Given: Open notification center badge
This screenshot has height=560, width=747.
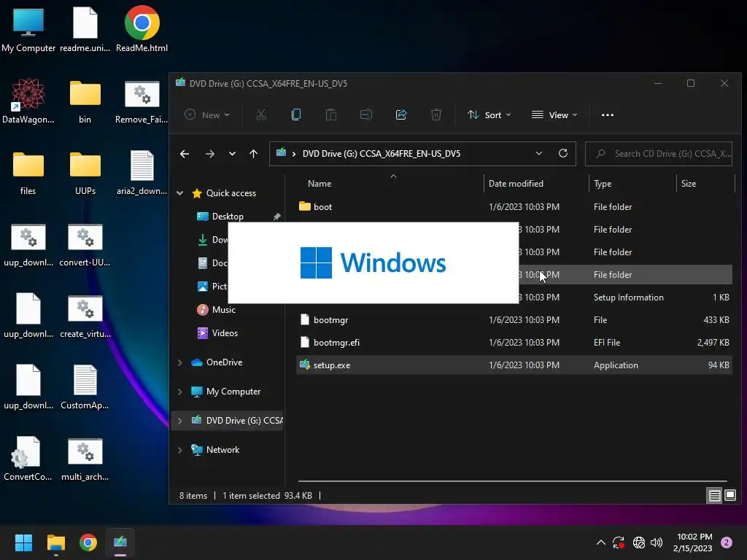Looking at the screenshot, I should tap(727, 542).
